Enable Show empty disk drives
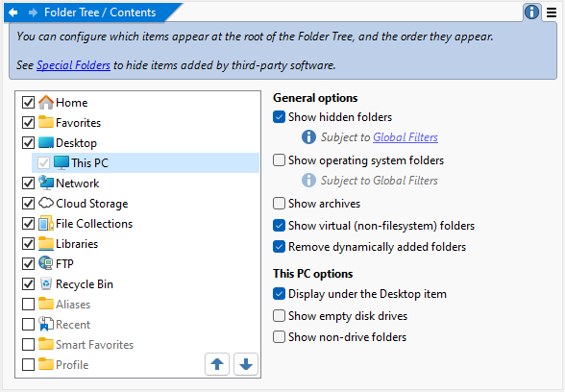 (x=279, y=316)
